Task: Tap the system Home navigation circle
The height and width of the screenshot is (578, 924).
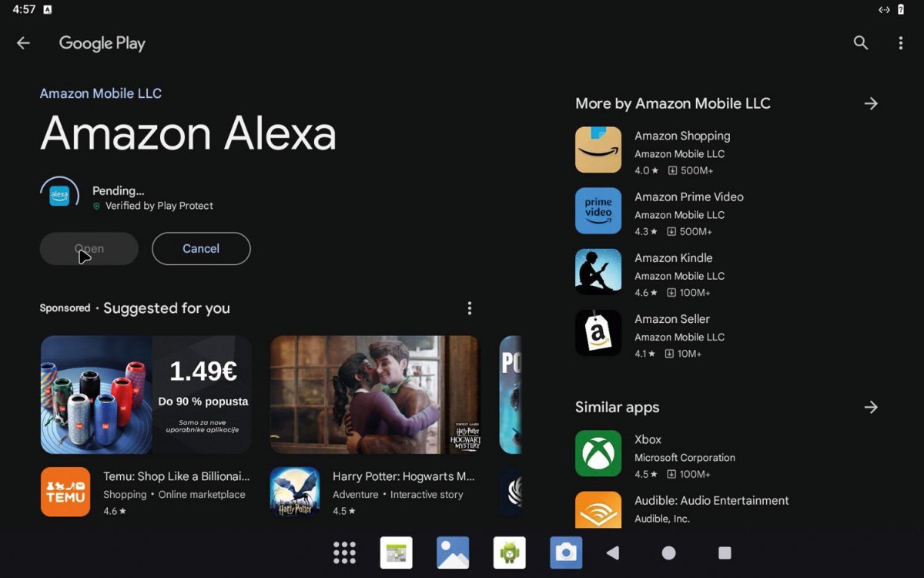Action: click(669, 553)
